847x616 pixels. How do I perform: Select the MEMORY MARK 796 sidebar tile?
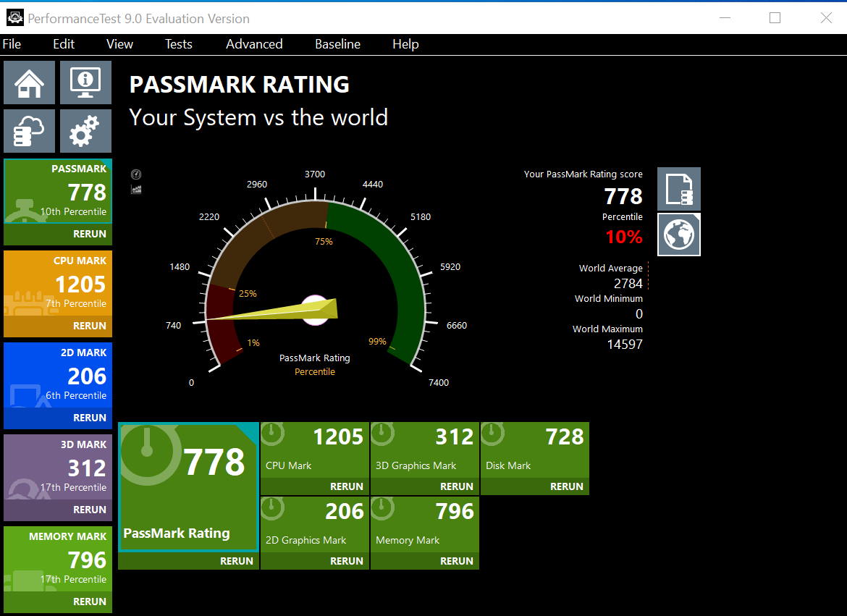tap(58, 558)
